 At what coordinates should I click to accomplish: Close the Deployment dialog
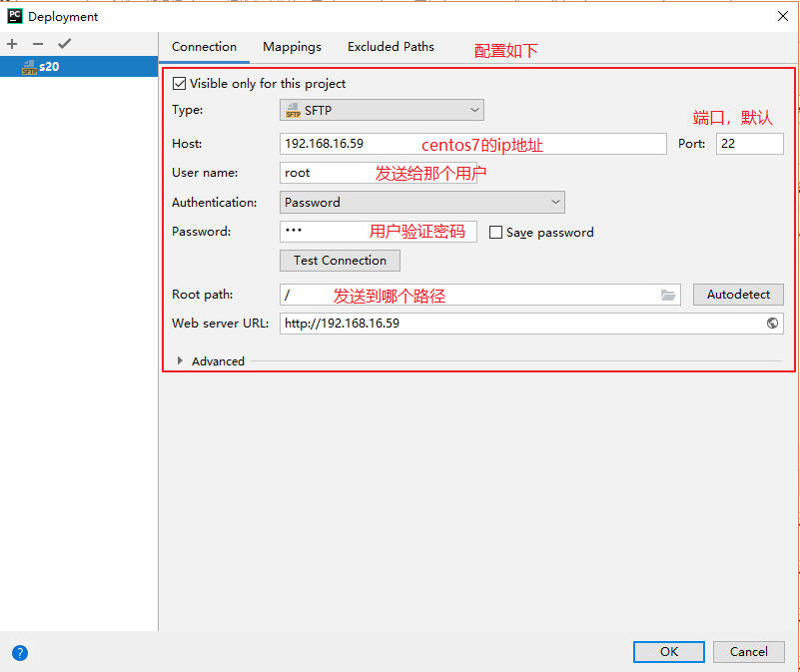783,16
